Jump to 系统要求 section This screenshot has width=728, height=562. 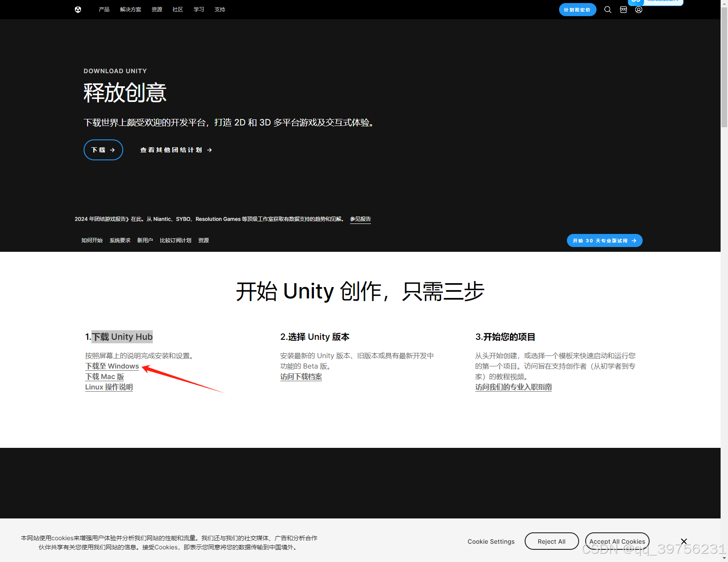click(x=120, y=240)
